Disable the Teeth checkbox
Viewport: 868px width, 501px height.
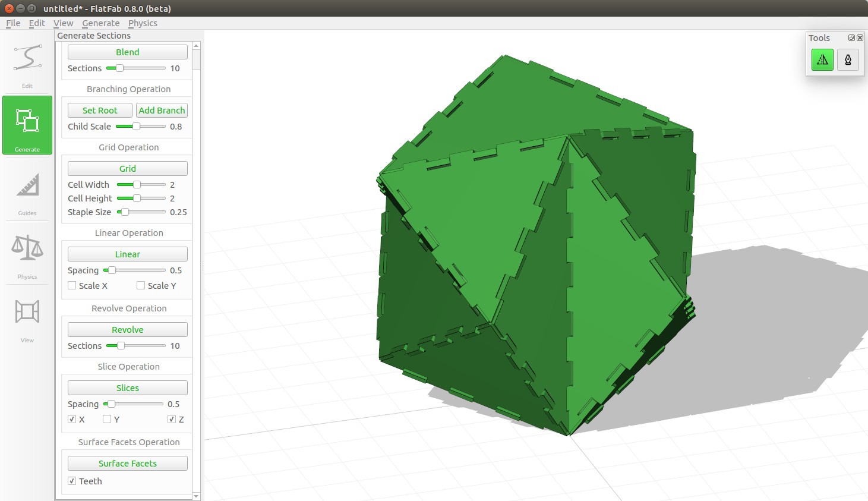click(72, 481)
